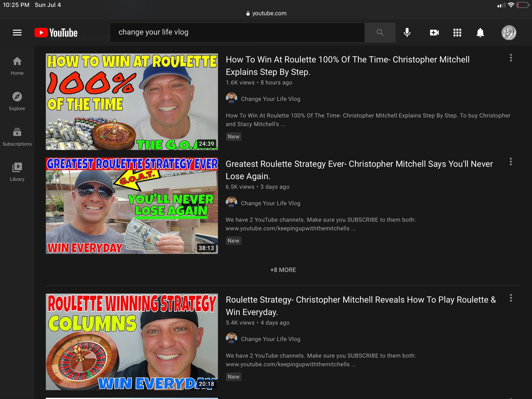
Task: Click description 'To buy Christopher and Stacy Mitchell's'
Action: coord(368,120)
